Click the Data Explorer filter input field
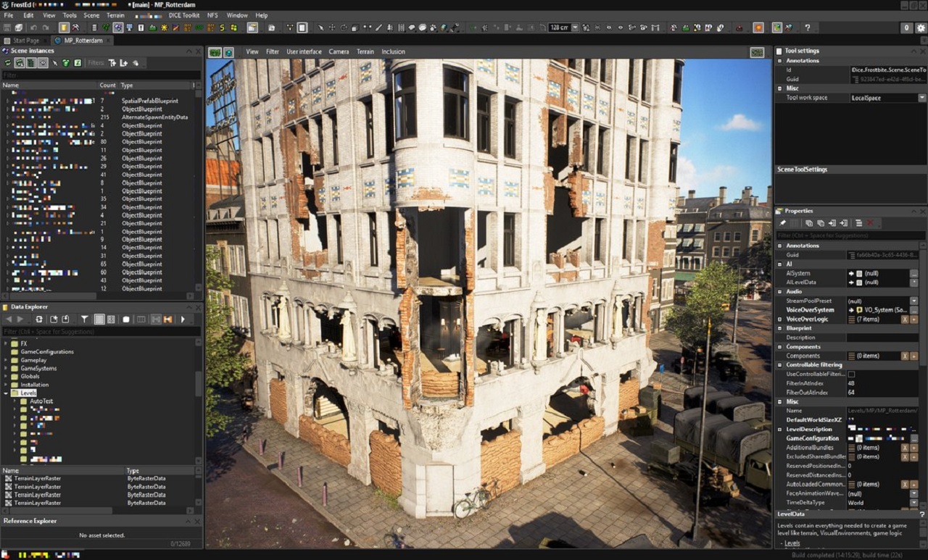 pos(101,331)
